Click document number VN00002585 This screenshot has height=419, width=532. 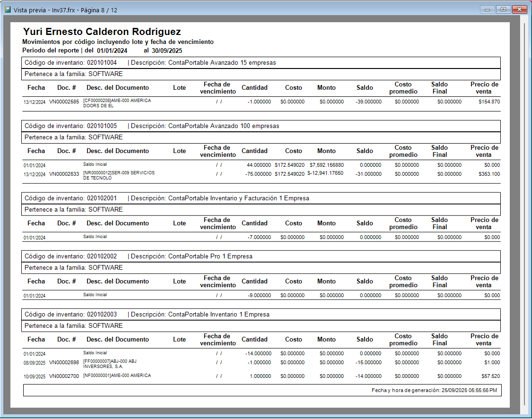point(64,102)
